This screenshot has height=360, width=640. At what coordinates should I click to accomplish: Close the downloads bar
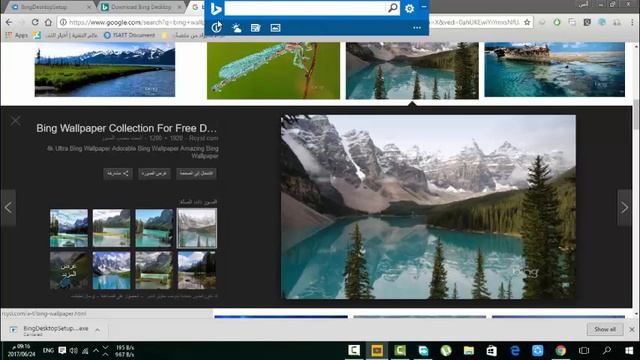tap(632, 329)
